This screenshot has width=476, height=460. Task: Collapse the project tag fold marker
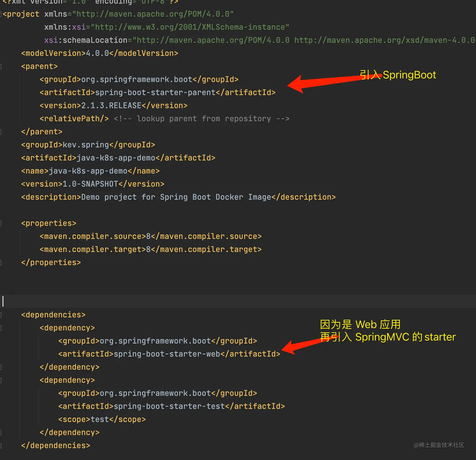click(1, 14)
